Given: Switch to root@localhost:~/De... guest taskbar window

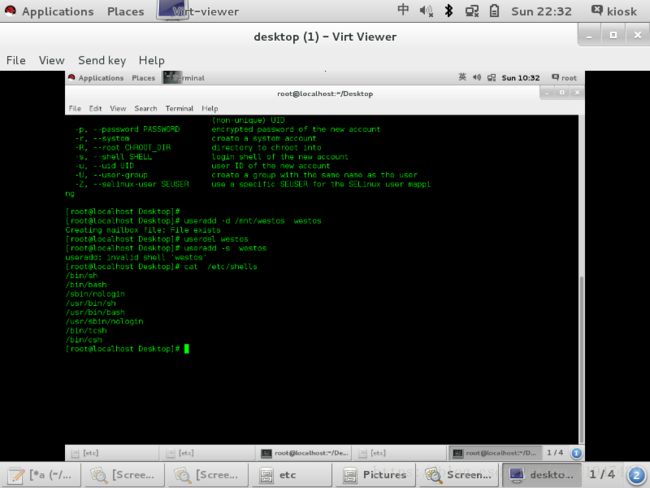Looking at the screenshot, I should coord(304,453).
